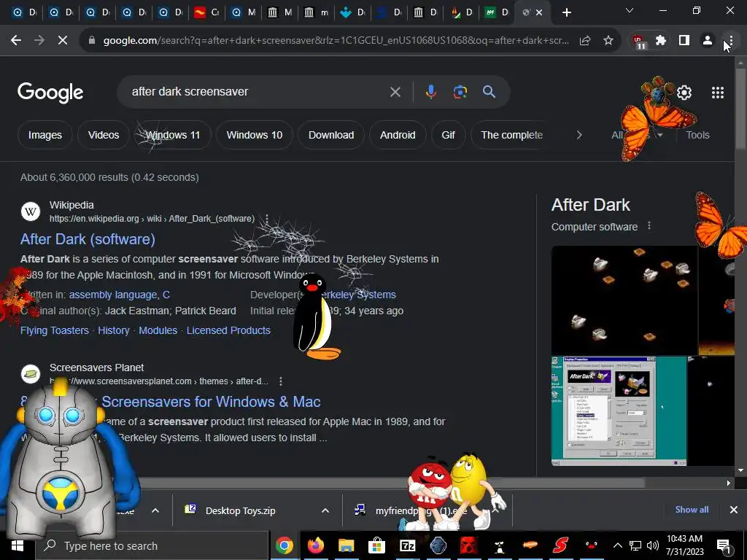747x560 pixels.
Task: Click the Windows taskbar search box
Action: 152,545
